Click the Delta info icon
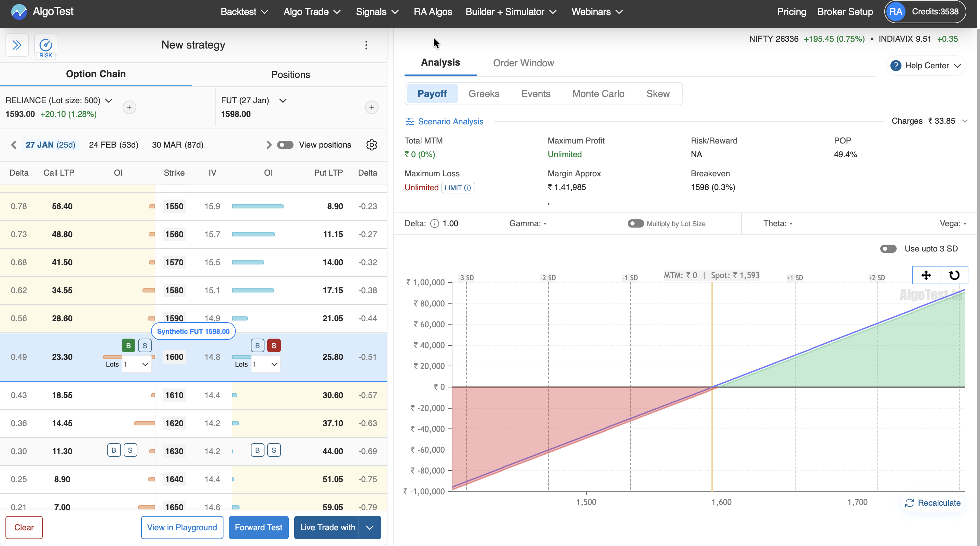This screenshot has height=546, width=980. click(x=434, y=224)
